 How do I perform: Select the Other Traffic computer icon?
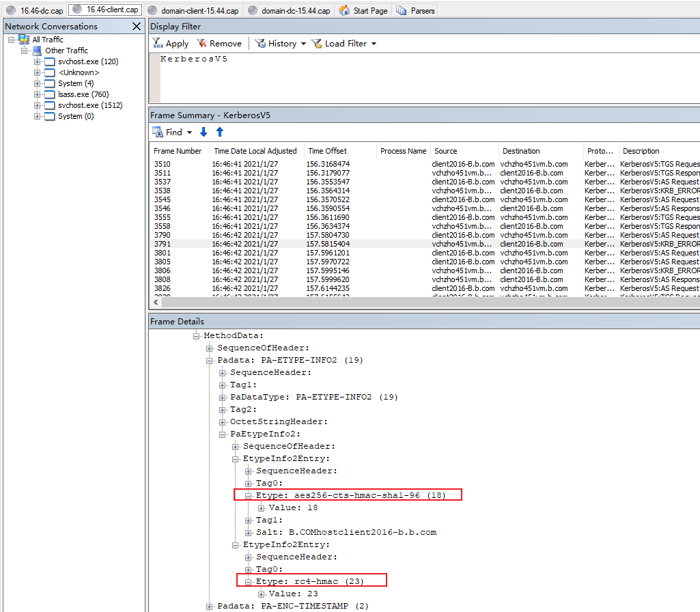point(37,51)
